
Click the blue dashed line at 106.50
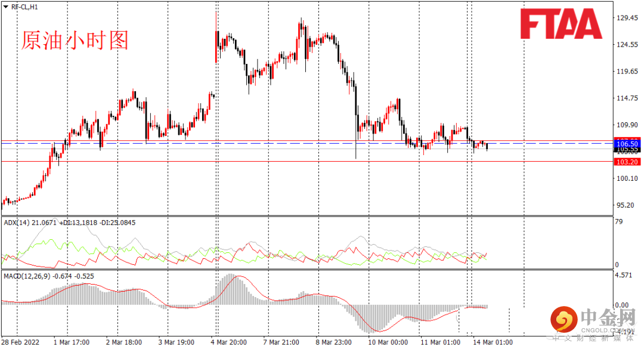pos(307,143)
